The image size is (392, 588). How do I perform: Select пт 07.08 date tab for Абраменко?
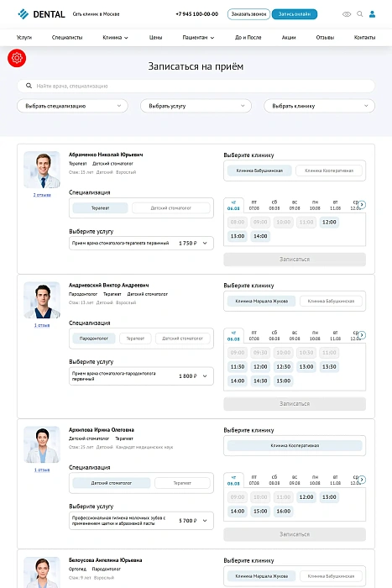(254, 205)
